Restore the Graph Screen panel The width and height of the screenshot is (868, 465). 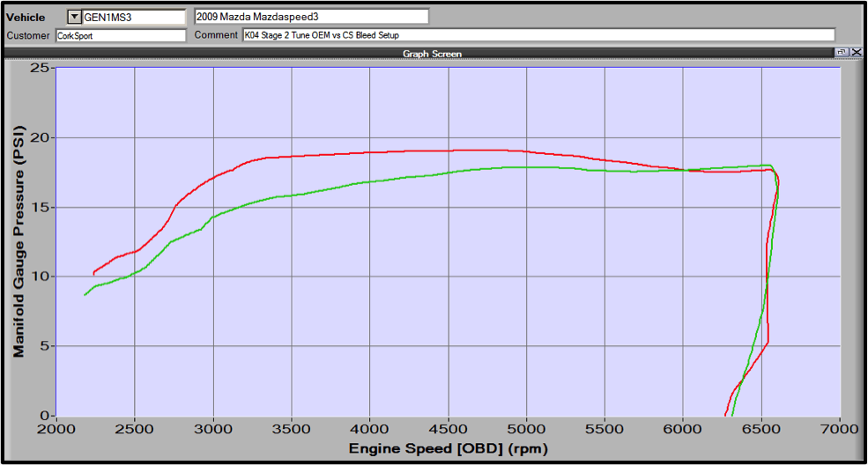pyautogui.click(x=842, y=52)
